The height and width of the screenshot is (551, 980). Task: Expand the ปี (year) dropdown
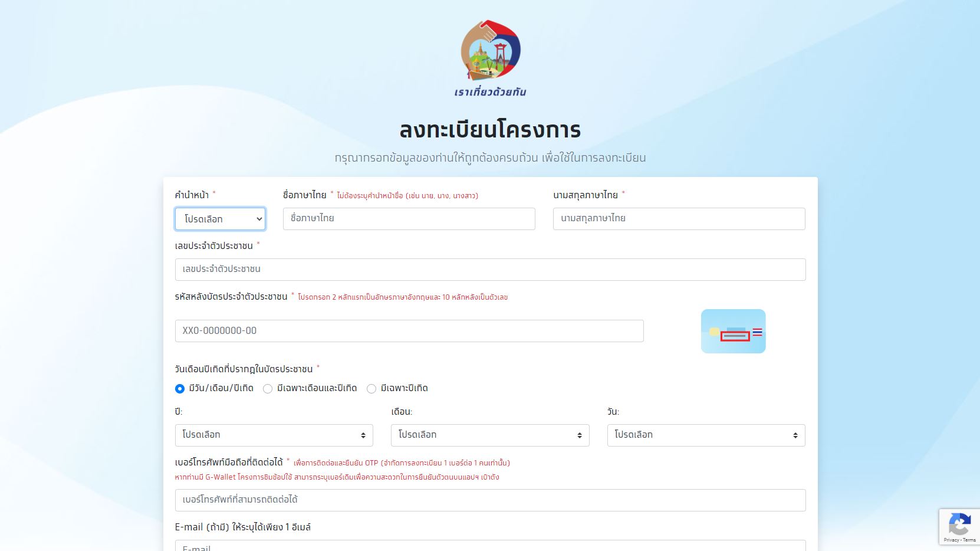(274, 435)
